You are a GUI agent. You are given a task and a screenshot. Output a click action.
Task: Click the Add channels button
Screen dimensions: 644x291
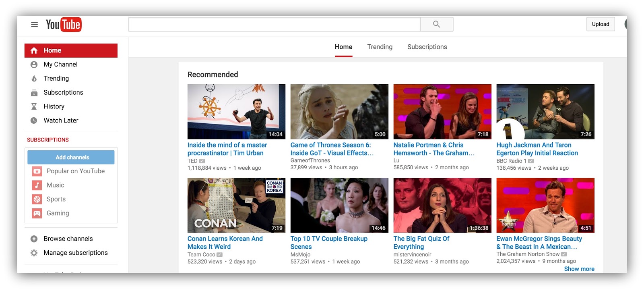click(71, 157)
